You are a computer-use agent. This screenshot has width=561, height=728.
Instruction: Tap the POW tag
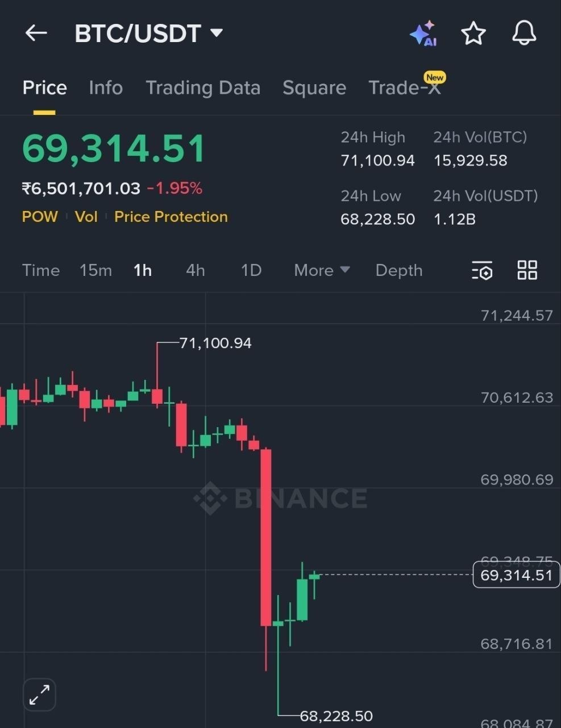pos(40,217)
